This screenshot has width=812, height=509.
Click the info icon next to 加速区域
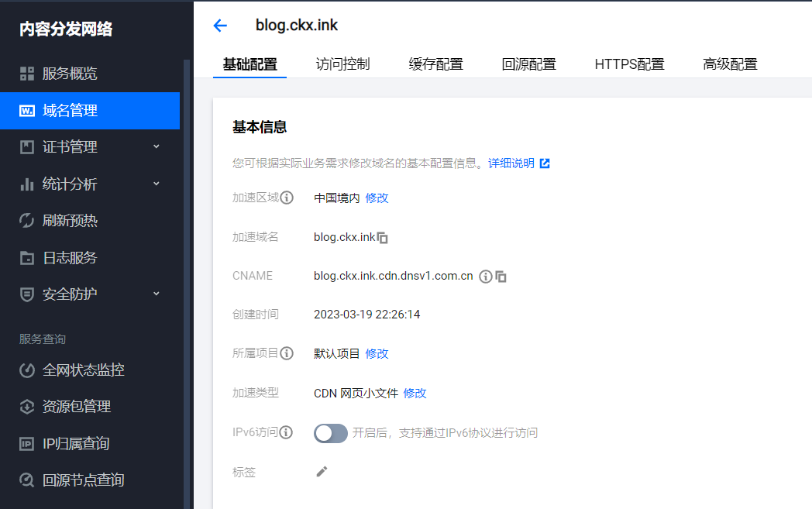click(287, 198)
